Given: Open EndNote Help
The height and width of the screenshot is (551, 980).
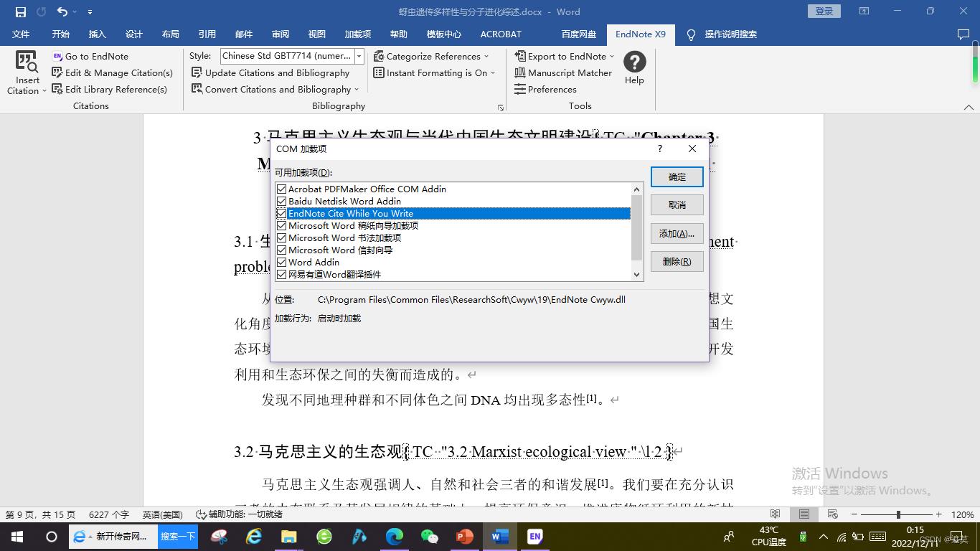Looking at the screenshot, I should tap(634, 68).
